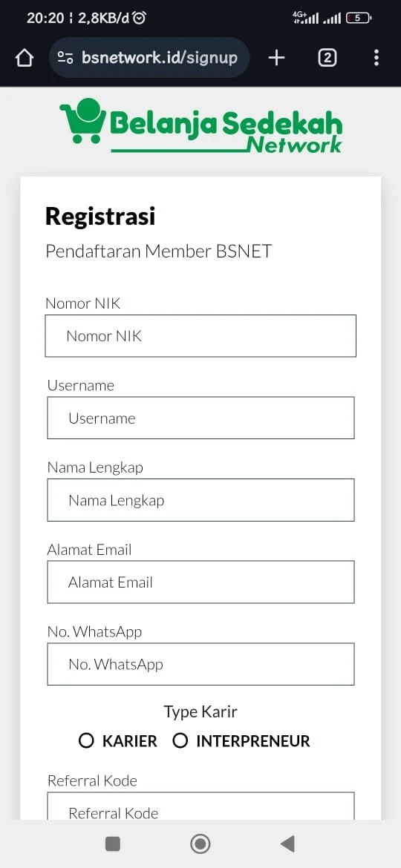The width and height of the screenshot is (401, 868).
Task: Select the Nama Lengkap text box
Action: (200, 500)
